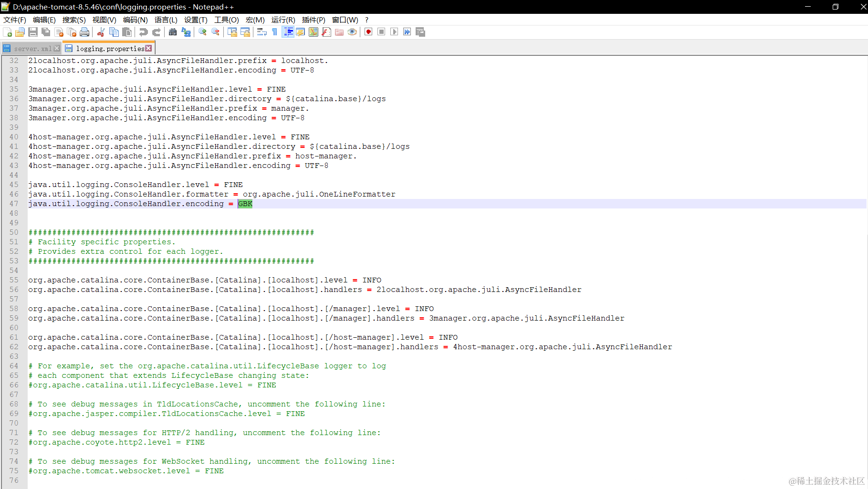This screenshot has height=489, width=868.
Task: Stop macro recording
Action: 381,32
